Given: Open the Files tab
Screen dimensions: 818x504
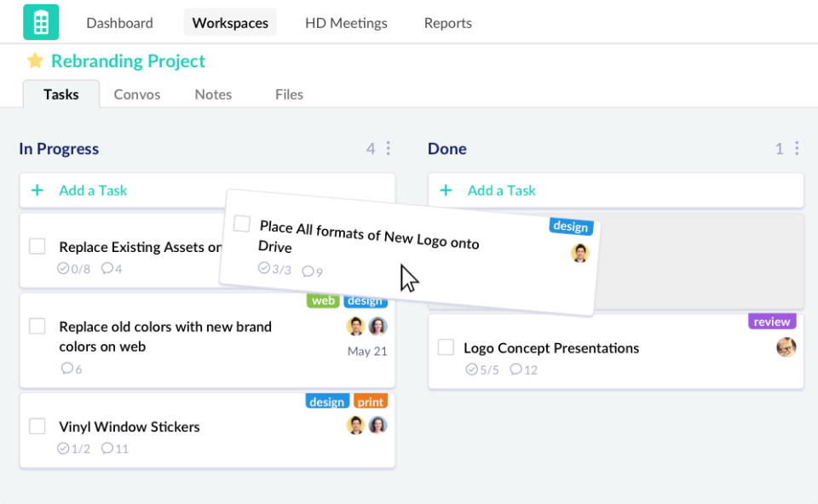Looking at the screenshot, I should (x=289, y=94).
